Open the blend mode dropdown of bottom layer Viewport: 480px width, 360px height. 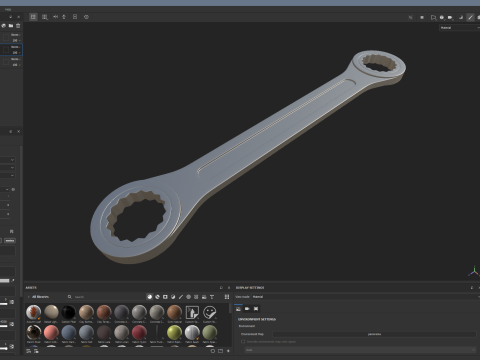coord(16,59)
